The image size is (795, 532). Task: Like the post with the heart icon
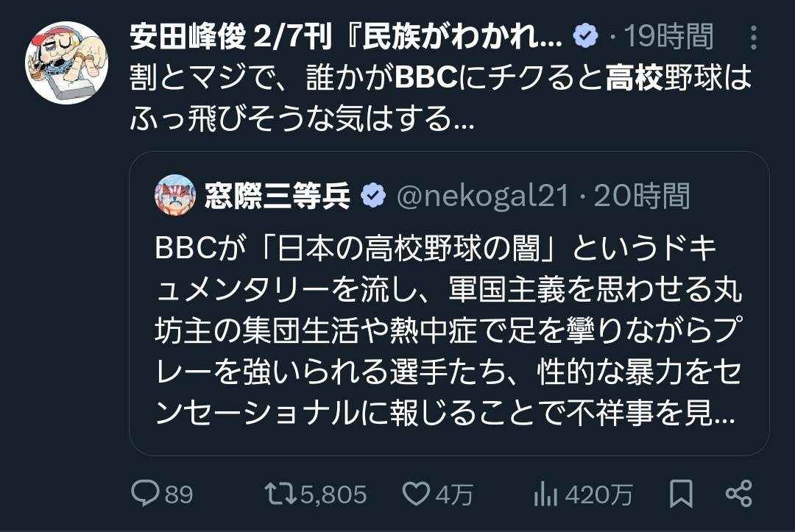point(417,493)
